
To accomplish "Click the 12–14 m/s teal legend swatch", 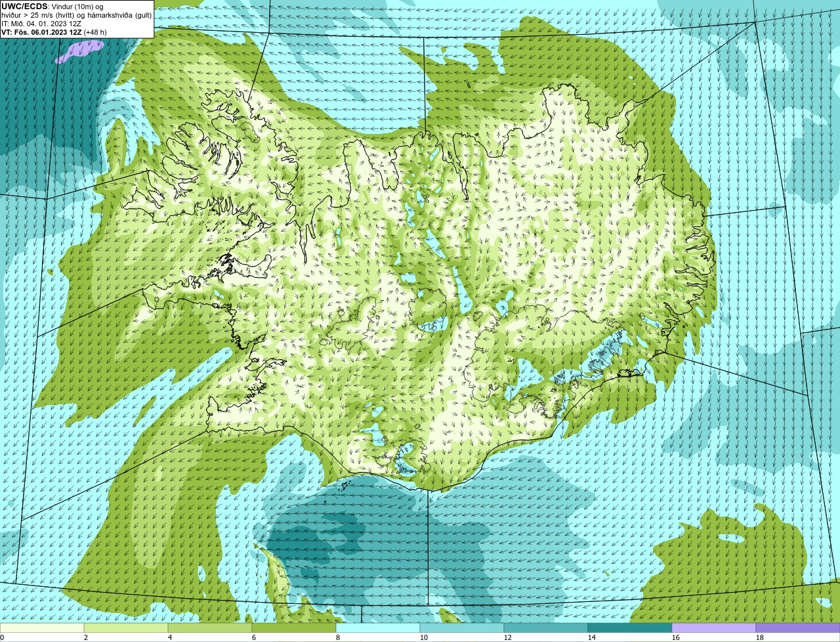I will pos(546,628).
